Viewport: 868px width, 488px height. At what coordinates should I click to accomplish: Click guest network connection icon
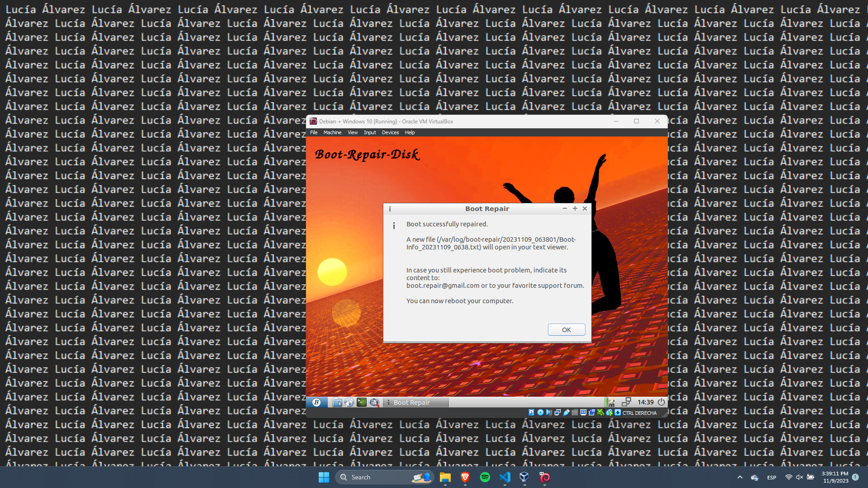coord(626,402)
